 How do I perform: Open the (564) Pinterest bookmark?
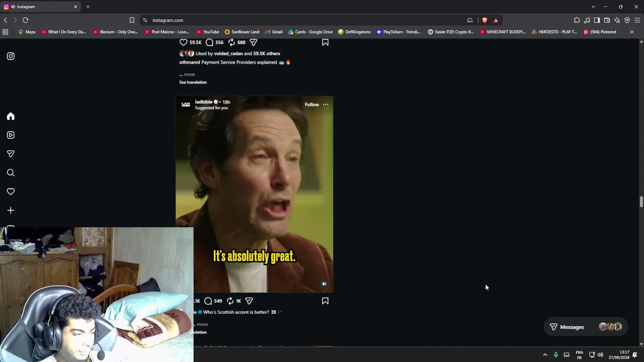600,32
